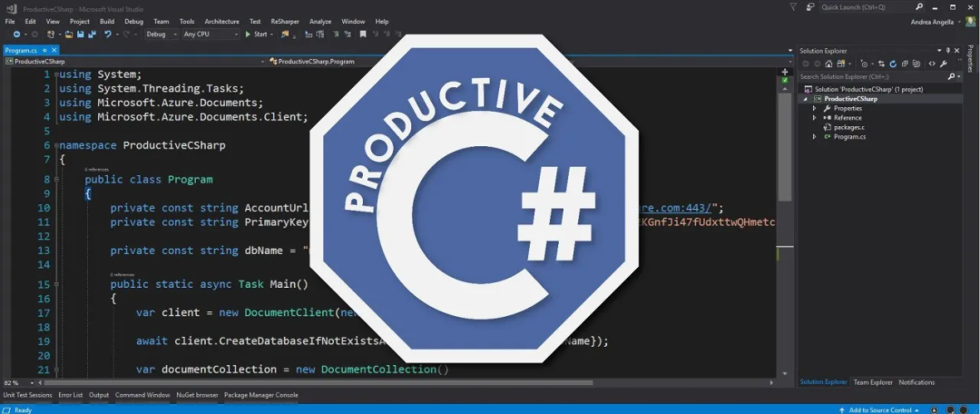This screenshot has width=980, height=414.
Task: Open the Start button dropdown arrow
Action: [x=272, y=34]
